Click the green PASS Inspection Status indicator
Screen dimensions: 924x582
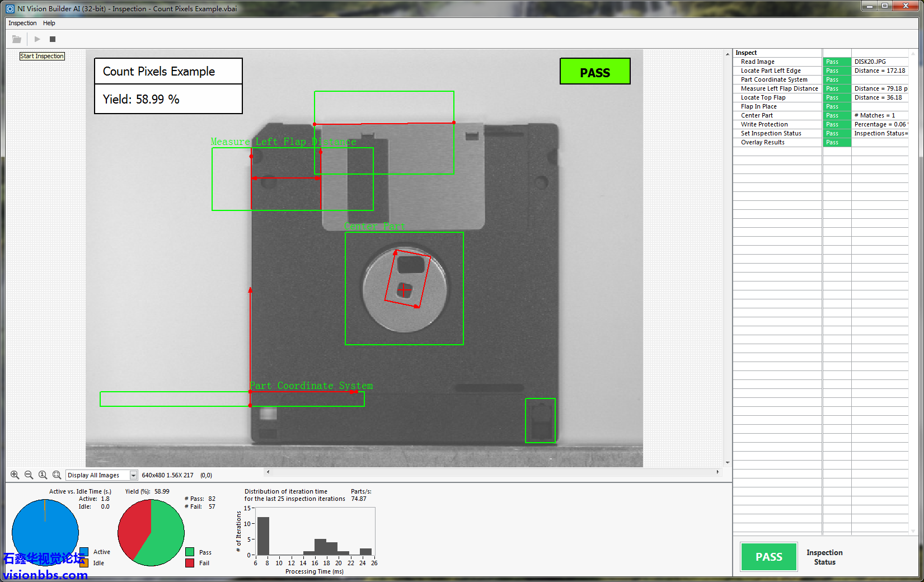coord(768,557)
